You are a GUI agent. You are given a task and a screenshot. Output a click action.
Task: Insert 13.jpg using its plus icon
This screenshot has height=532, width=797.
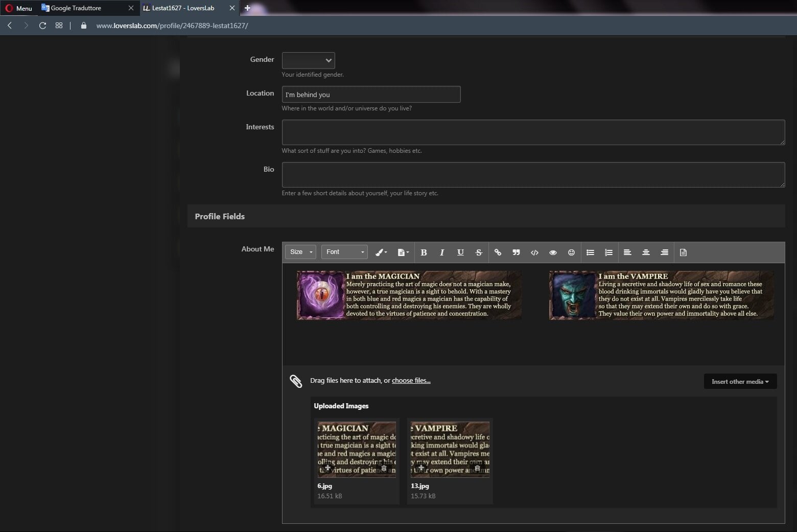click(x=421, y=468)
